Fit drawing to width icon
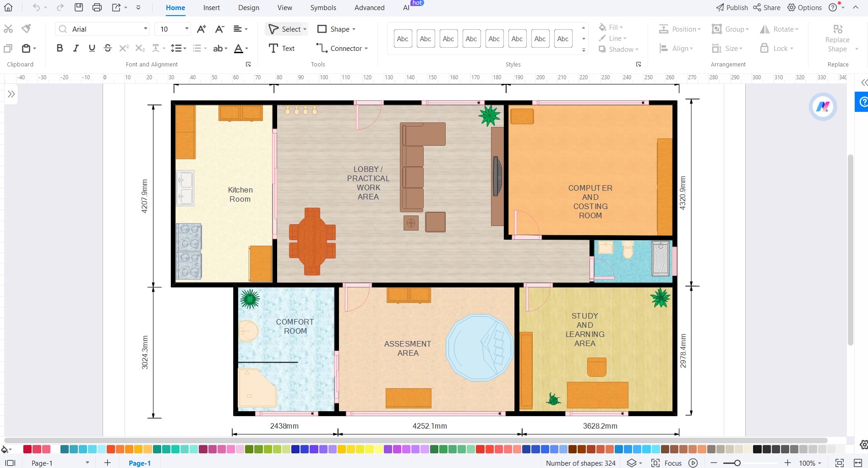The width and height of the screenshot is (868, 468). [x=858, y=463]
